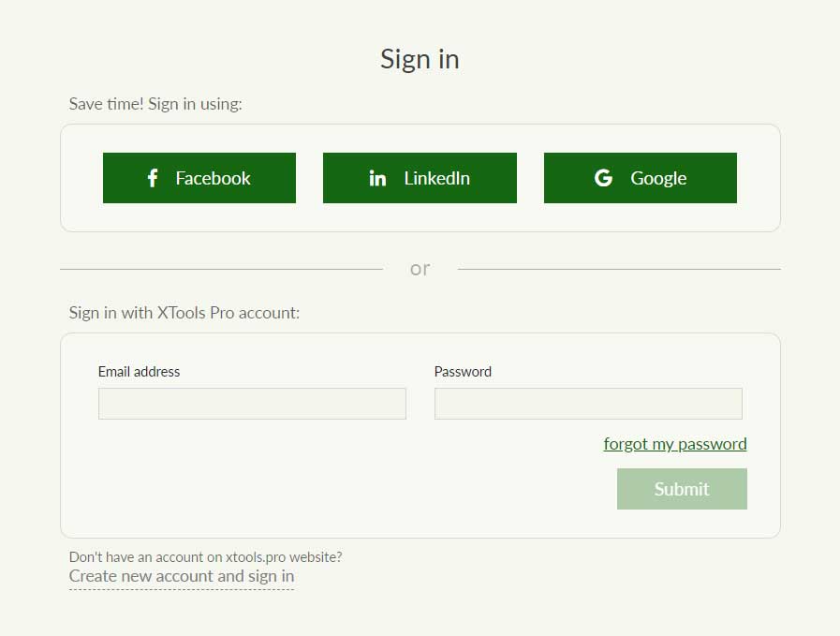This screenshot has width=840, height=636.
Task: Click the Google 'G' logo icon
Action: [x=603, y=178]
